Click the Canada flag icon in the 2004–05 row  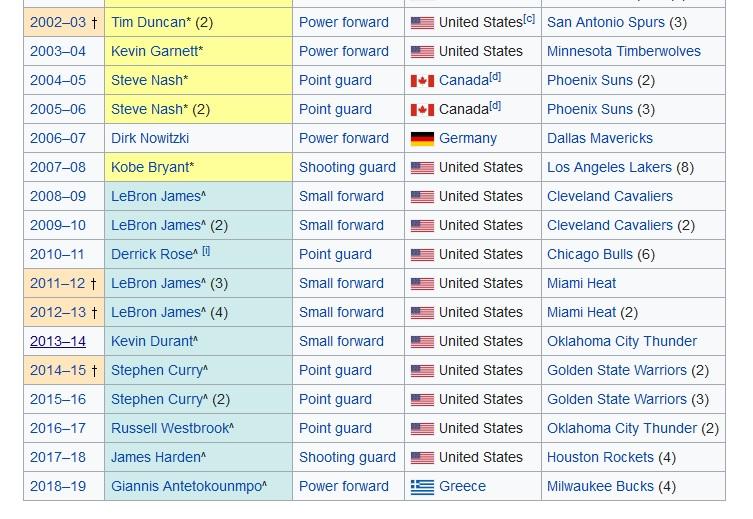[x=422, y=81]
